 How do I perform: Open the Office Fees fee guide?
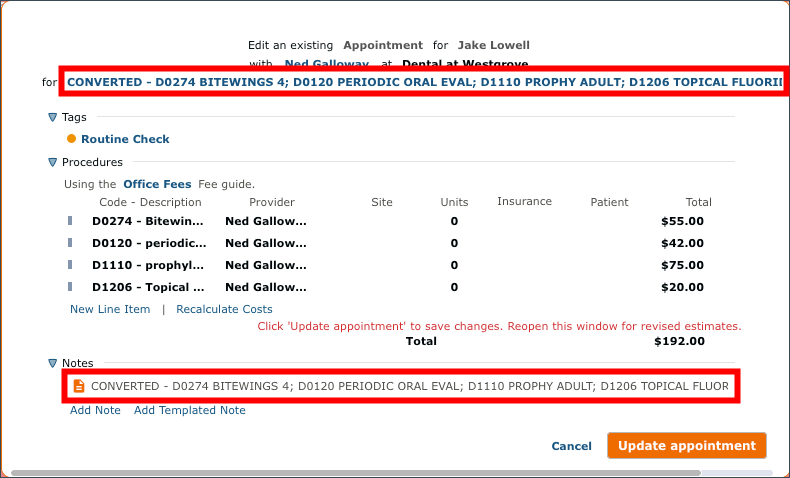pyautogui.click(x=157, y=184)
